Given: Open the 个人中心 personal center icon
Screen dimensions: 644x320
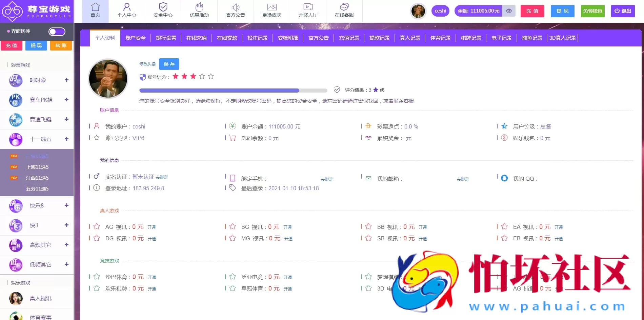Looking at the screenshot, I should click(x=127, y=10).
